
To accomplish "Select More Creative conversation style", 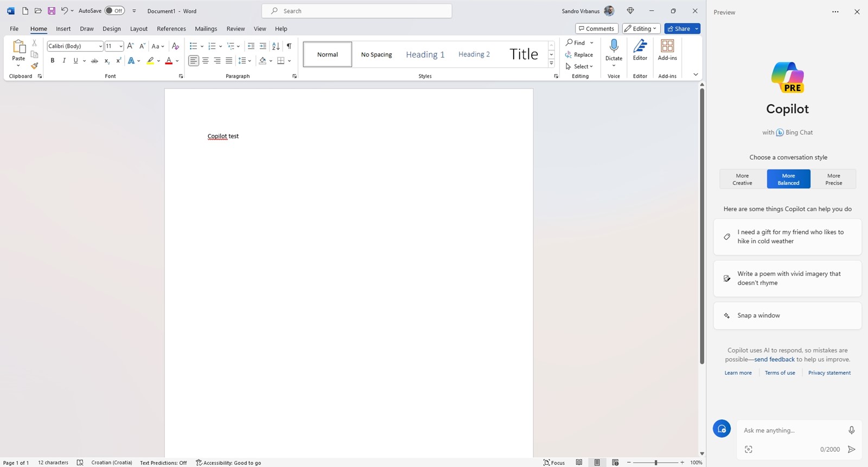I will click(743, 179).
